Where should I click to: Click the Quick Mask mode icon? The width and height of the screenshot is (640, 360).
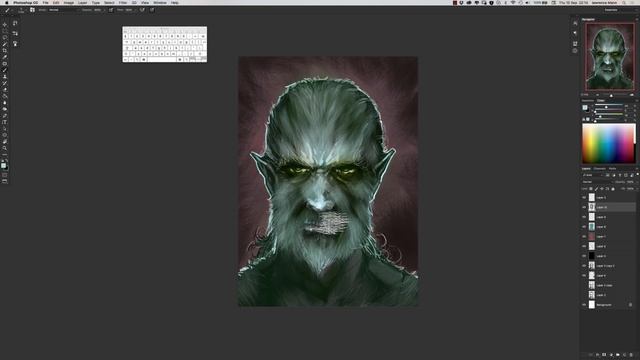(x=5, y=175)
